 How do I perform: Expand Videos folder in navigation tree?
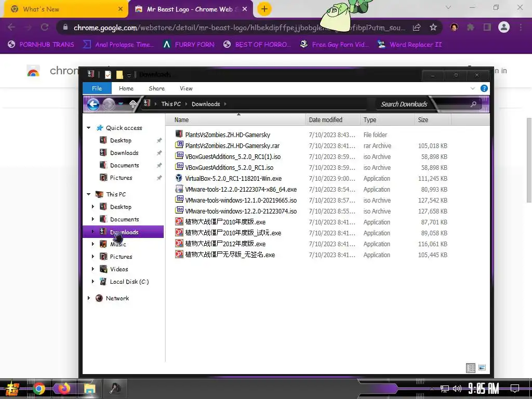(93, 269)
